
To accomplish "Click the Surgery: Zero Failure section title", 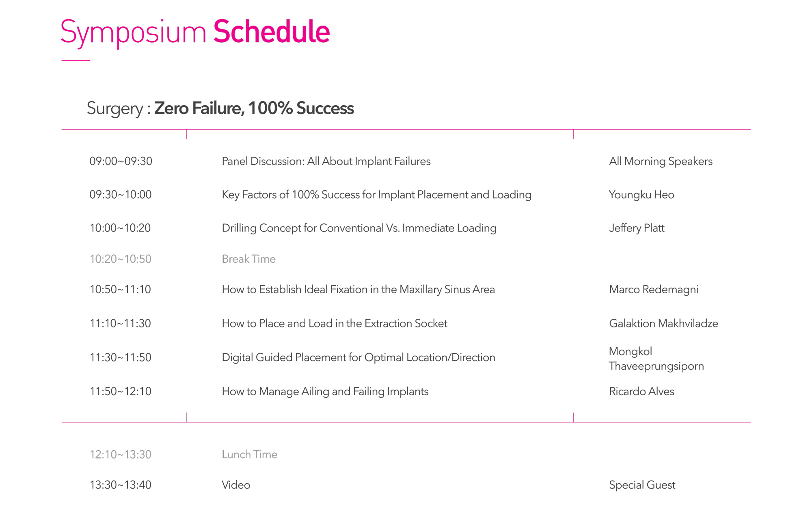I will 220,108.
